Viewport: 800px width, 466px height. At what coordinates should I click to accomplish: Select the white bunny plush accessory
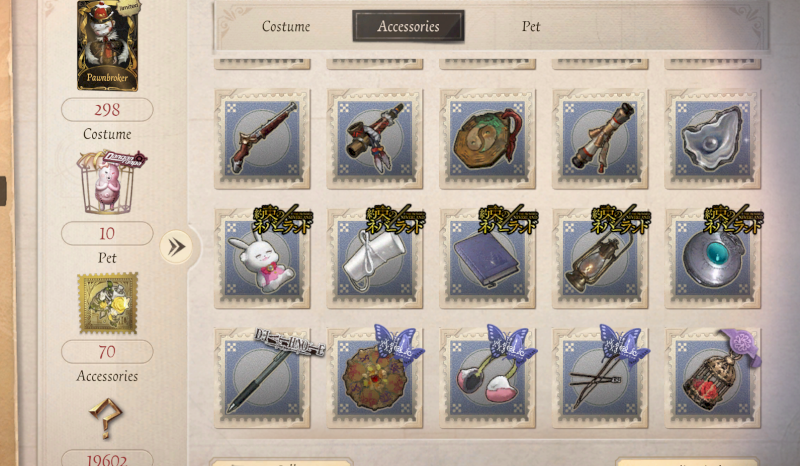point(262,258)
